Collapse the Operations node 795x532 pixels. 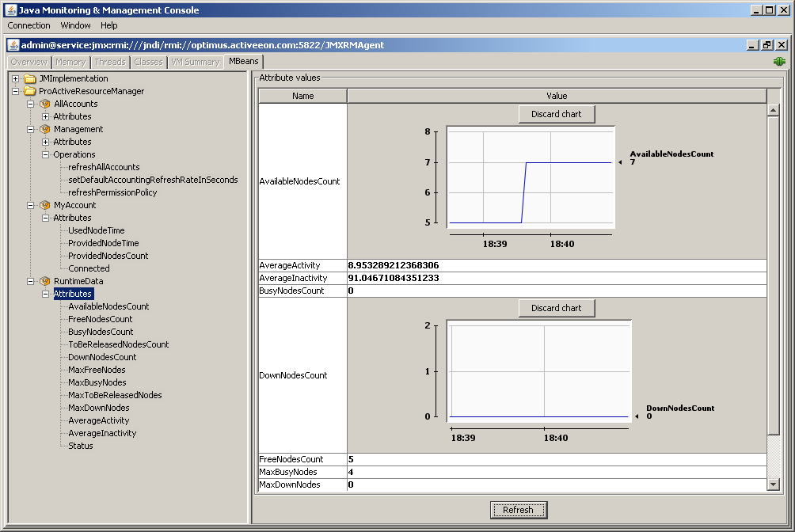[46, 154]
